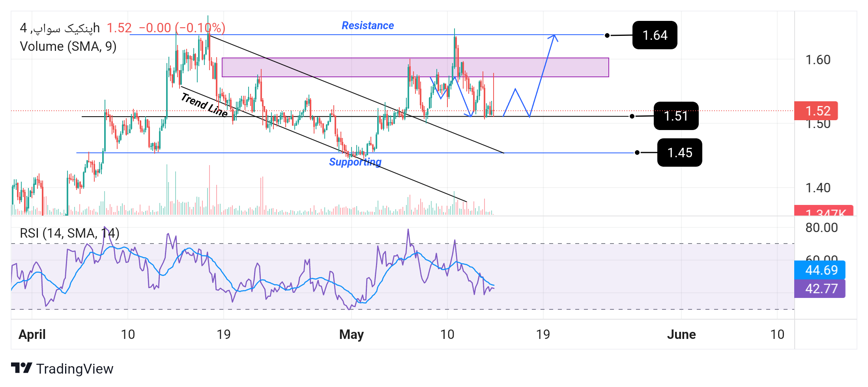Viewport: 868px width, 387px height.
Task: Click the black 1.64 price callout
Action: [655, 35]
